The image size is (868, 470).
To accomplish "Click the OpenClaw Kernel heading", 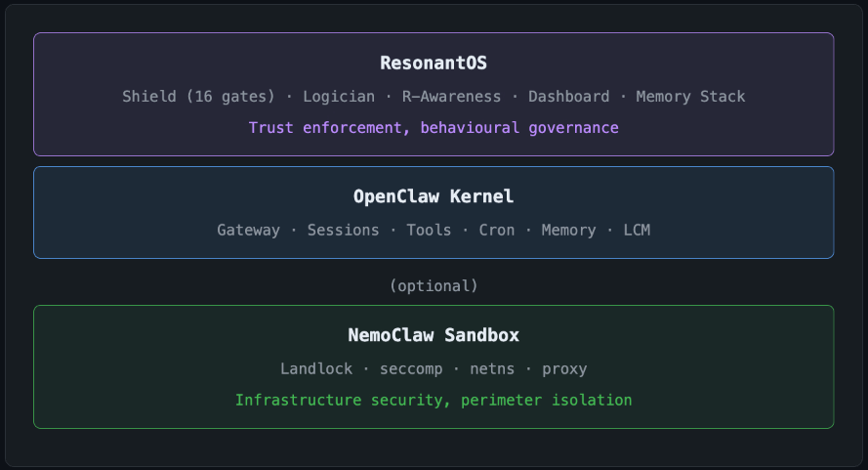I will coord(434,196).
